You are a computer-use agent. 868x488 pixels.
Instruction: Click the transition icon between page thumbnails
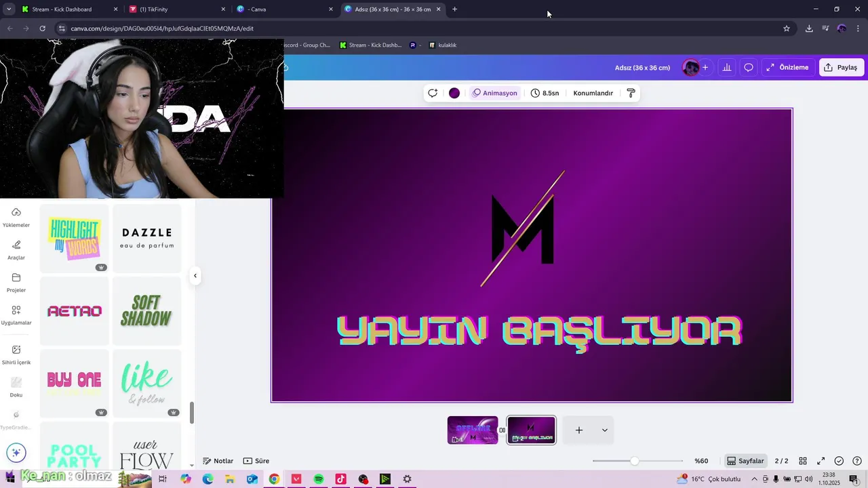502,430
